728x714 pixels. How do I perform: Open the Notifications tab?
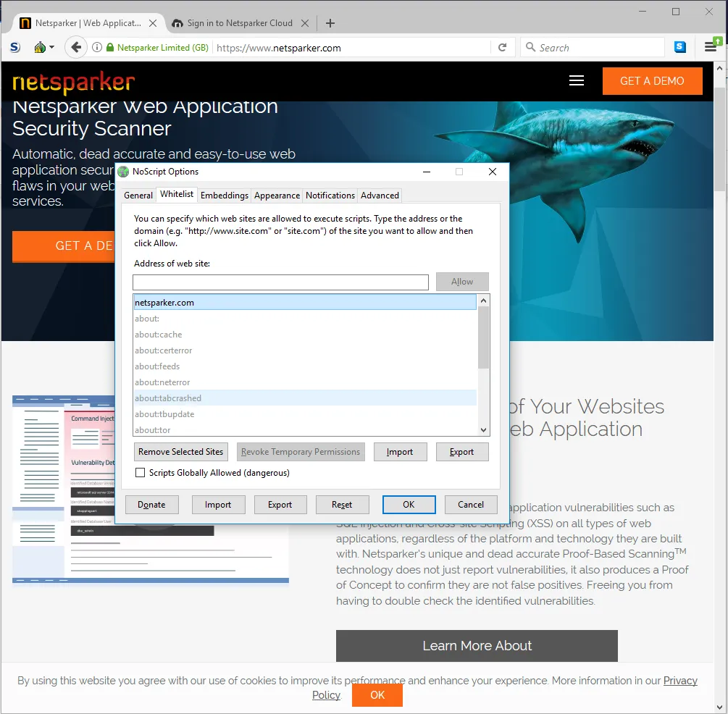click(330, 196)
